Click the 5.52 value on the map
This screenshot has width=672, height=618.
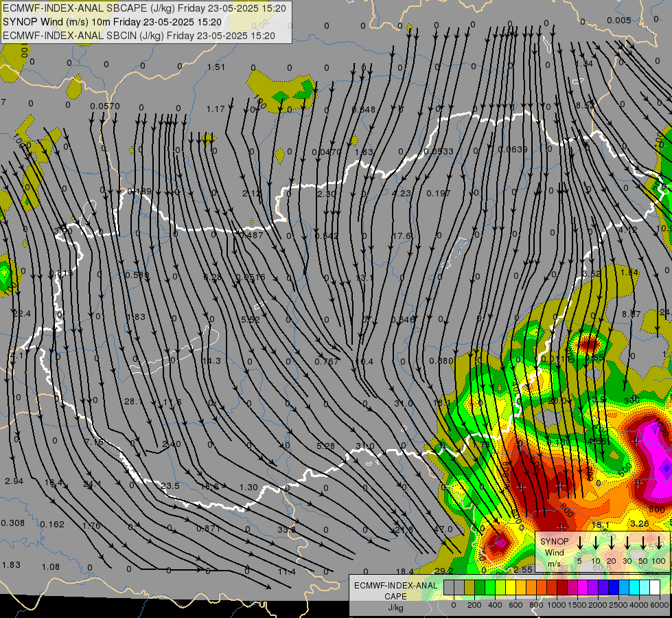251,319
